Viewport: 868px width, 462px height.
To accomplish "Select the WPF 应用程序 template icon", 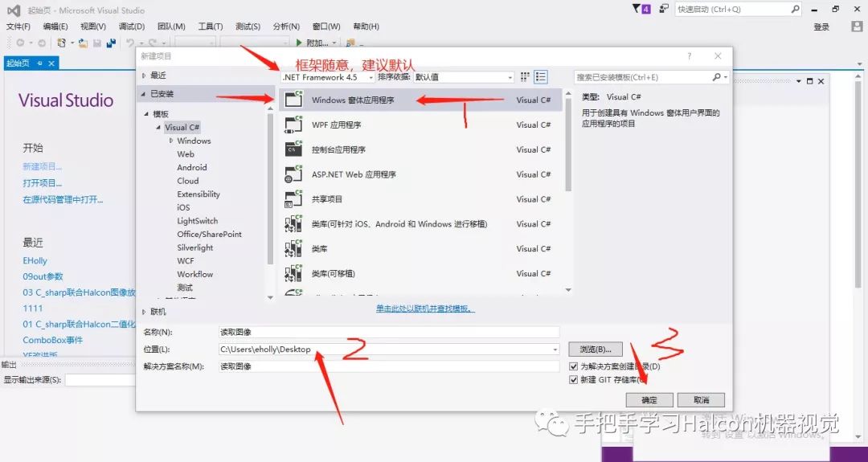I will (x=293, y=125).
